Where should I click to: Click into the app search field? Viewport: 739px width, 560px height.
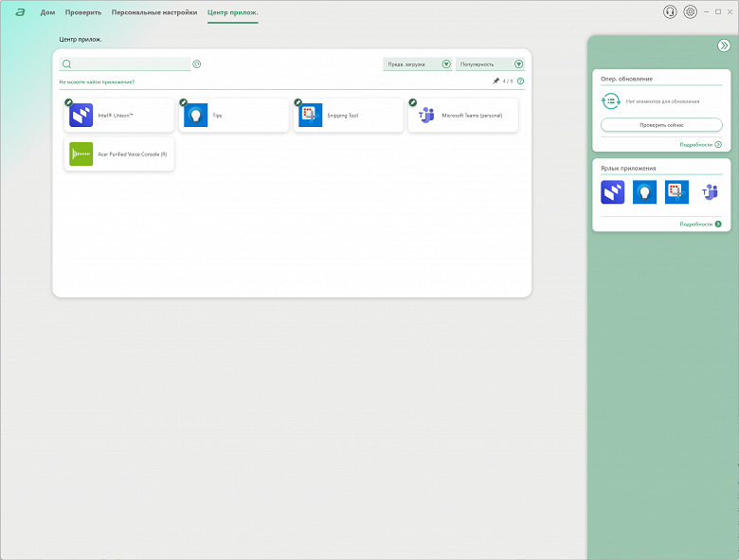[125, 64]
